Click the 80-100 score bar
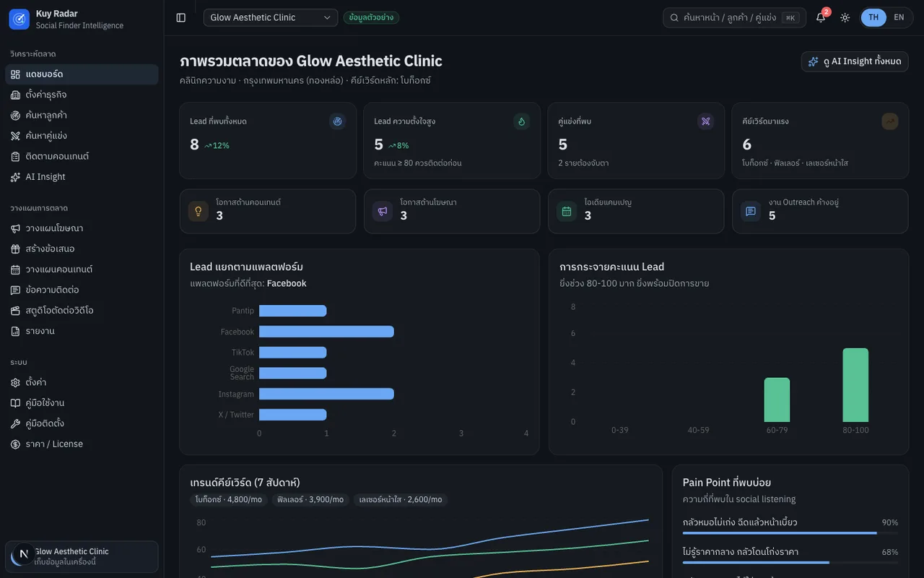Viewport: 924px width, 578px height. click(x=855, y=385)
